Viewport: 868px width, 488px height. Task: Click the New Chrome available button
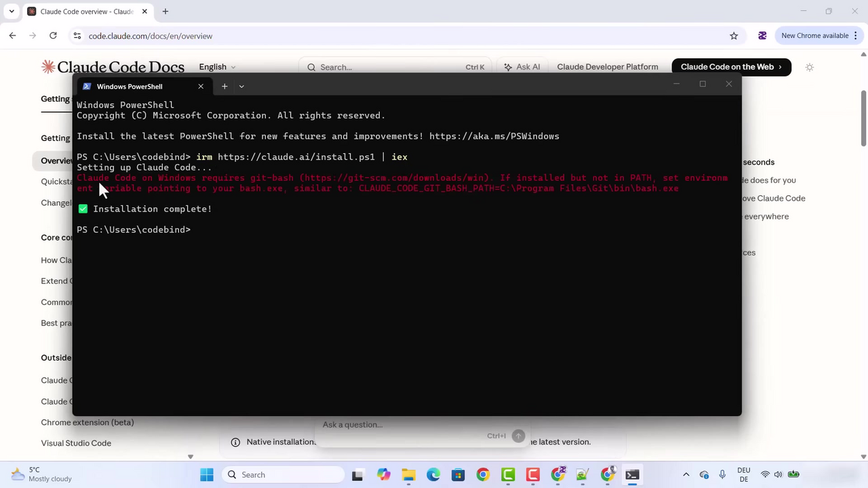click(x=815, y=36)
